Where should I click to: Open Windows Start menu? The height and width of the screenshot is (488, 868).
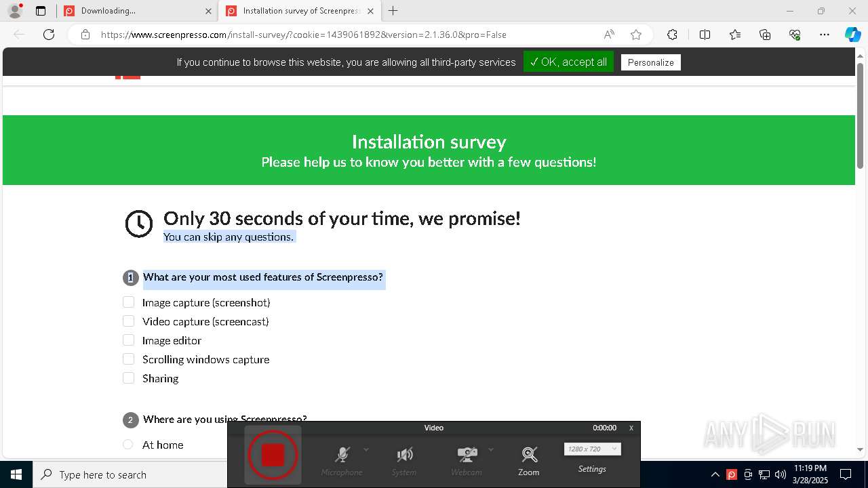click(16, 474)
